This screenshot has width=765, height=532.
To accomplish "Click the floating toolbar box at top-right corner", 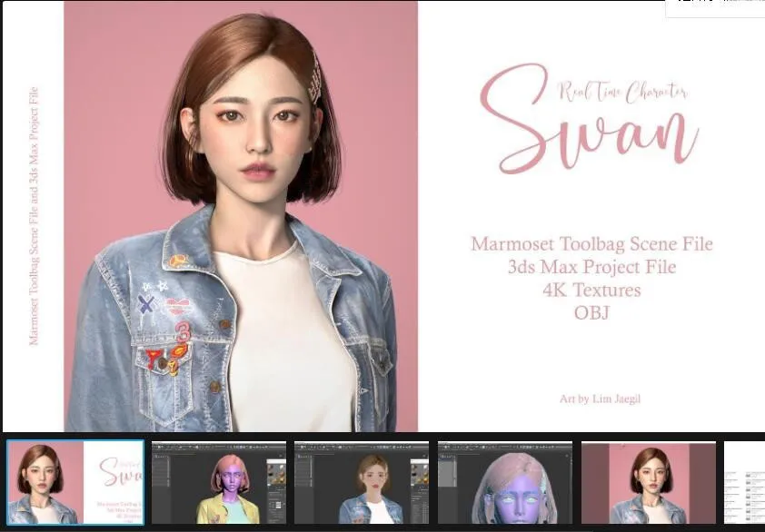I will click(x=715, y=8).
